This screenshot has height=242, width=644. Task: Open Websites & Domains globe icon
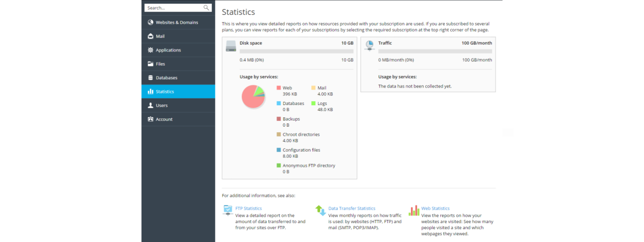click(x=151, y=22)
